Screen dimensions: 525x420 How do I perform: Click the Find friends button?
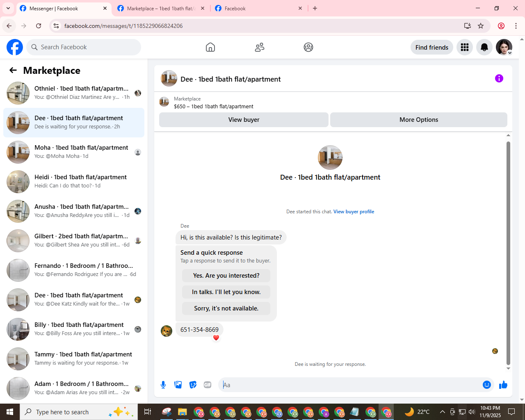[x=432, y=47]
